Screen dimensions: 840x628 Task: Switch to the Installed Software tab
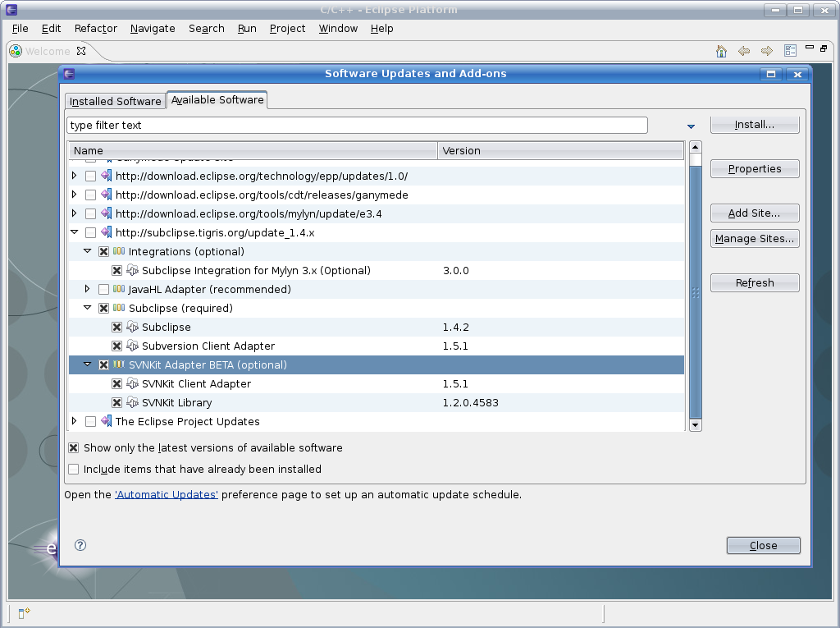[115, 101]
